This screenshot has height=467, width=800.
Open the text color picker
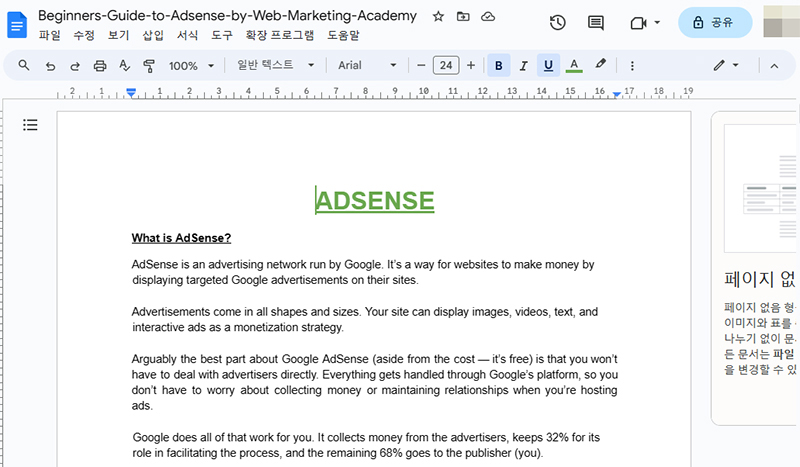[x=574, y=65]
